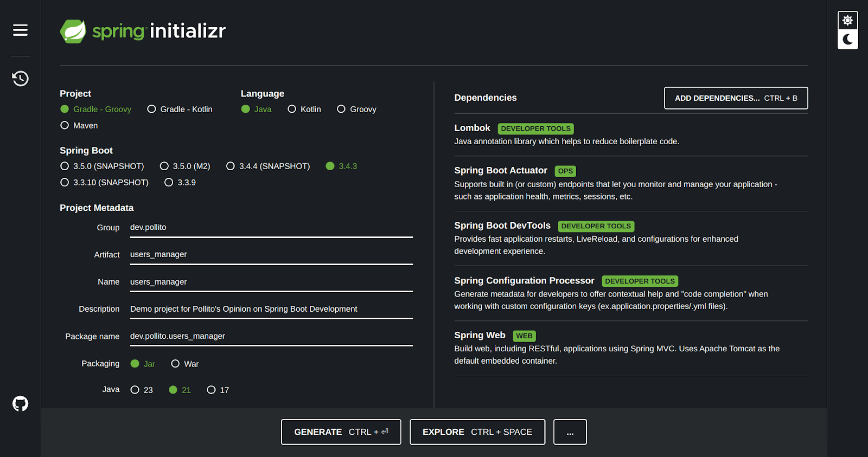Select Java version 17

pyautogui.click(x=218, y=390)
